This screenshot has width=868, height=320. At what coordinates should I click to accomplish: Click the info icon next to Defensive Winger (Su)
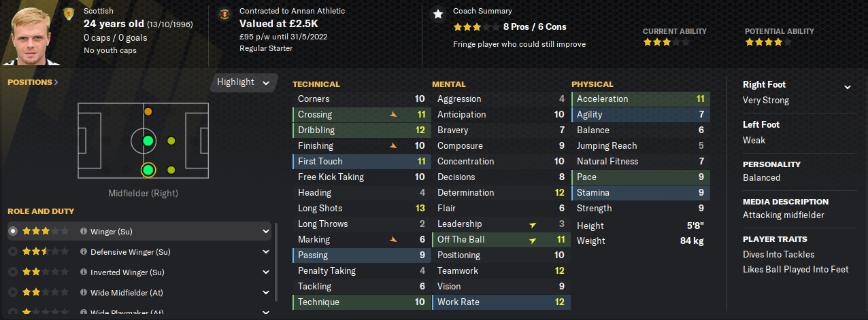point(84,252)
